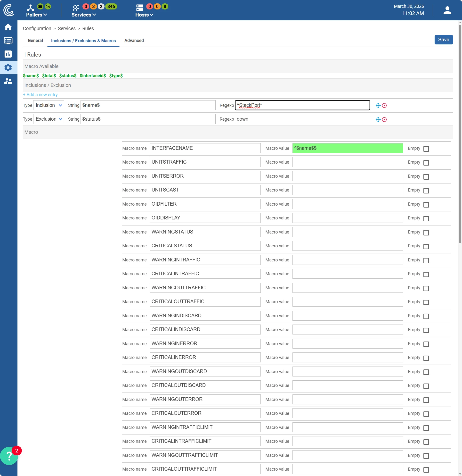
Task: Open the Configuration gear sidebar icon
Action: [x=8, y=67]
